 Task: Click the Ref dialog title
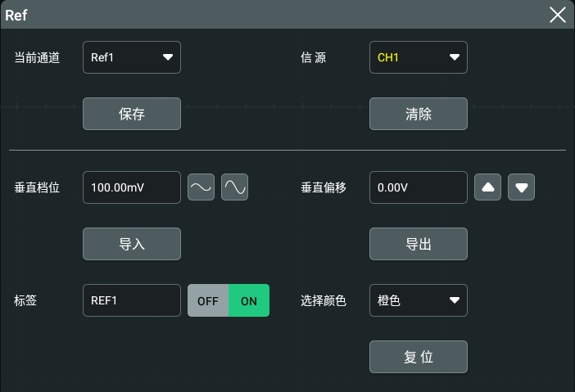pos(16,15)
